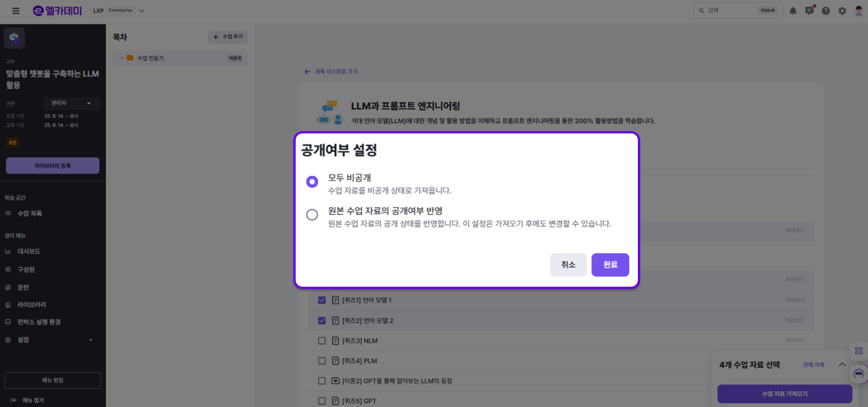Open the hamburger menu icon
Image resolution: width=868 pixels, height=407 pixels.
pyautogui.click(x=16, y=11)
